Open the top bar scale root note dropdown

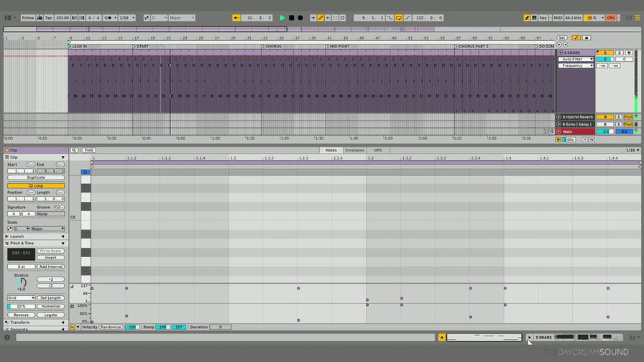click(x=159, y=18)
